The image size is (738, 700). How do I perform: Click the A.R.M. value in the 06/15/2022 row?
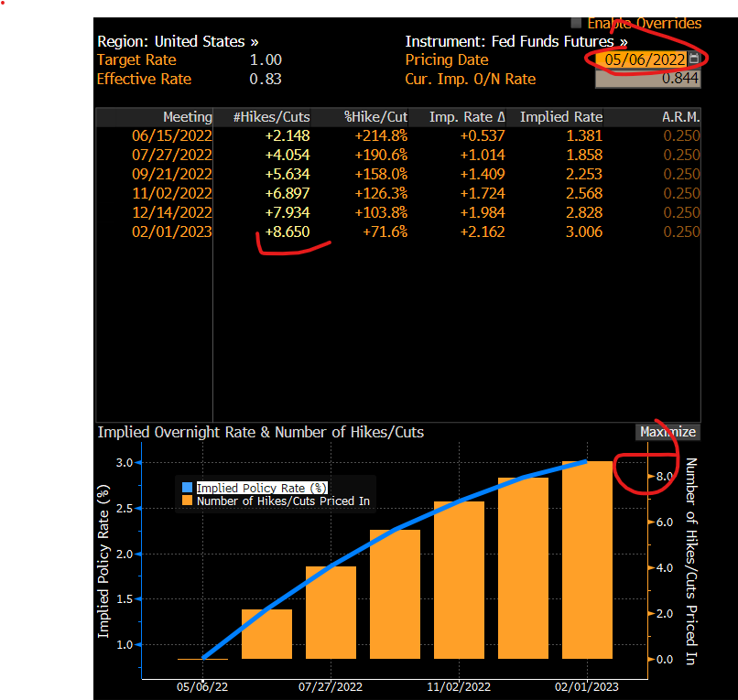681,136
